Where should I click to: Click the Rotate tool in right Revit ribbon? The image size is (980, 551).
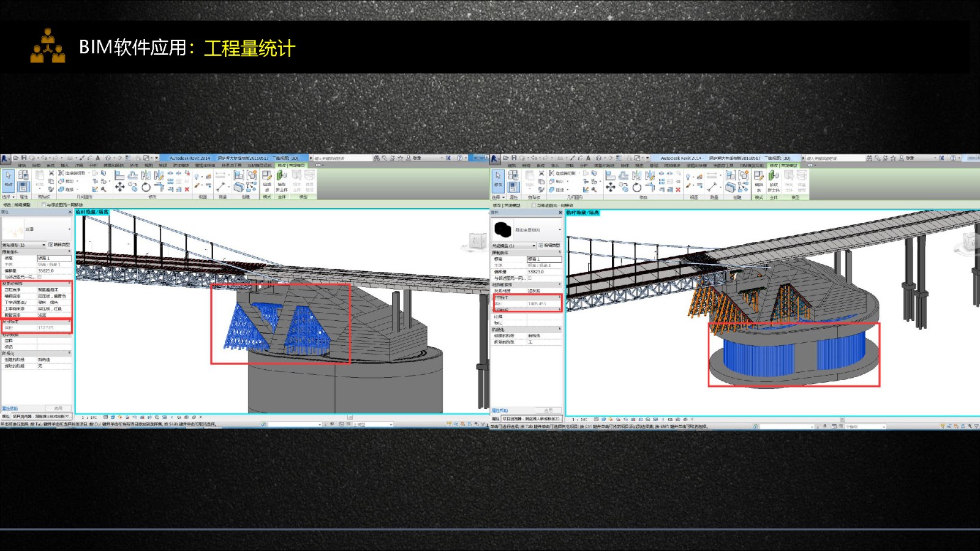(637, 187)
